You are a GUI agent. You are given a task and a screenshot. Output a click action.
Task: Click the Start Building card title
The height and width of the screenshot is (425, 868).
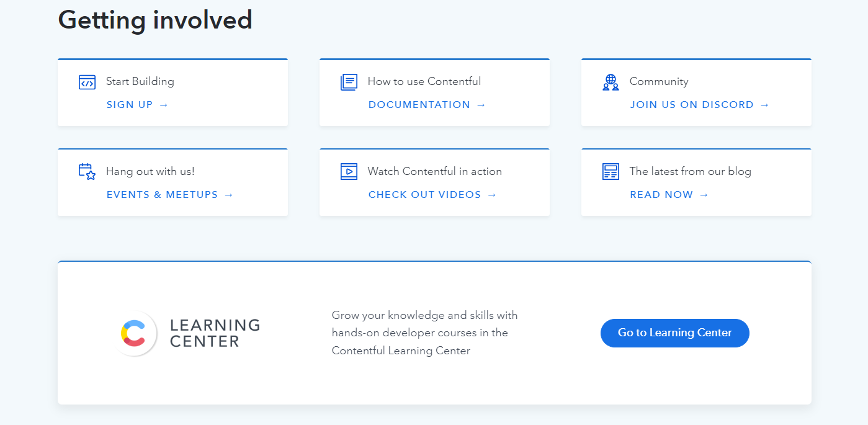[x=140, y=81]
